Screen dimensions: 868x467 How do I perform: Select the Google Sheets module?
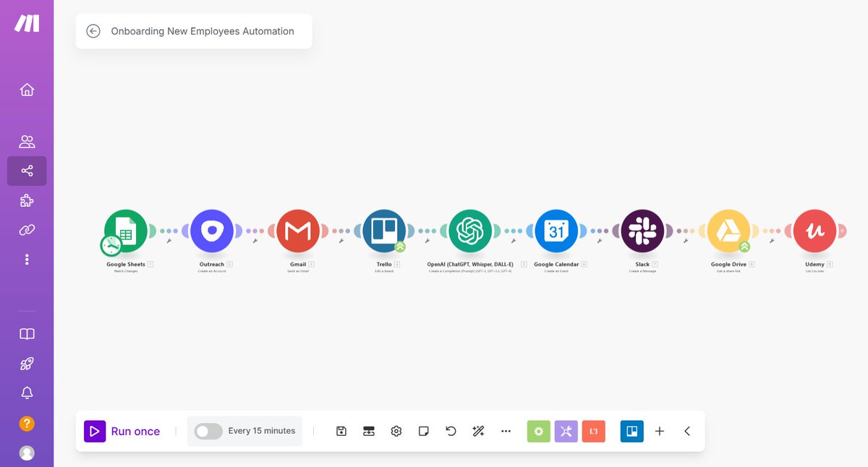point(125,231)
